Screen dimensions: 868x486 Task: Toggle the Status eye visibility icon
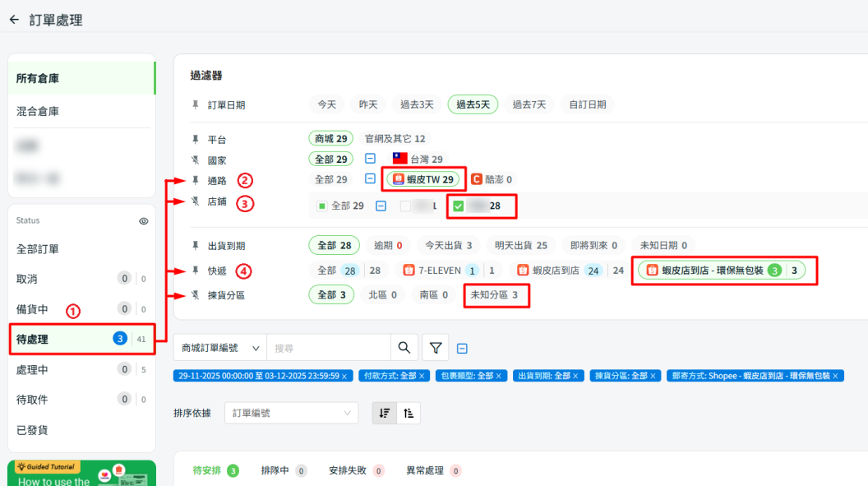[x=143, y=221]
